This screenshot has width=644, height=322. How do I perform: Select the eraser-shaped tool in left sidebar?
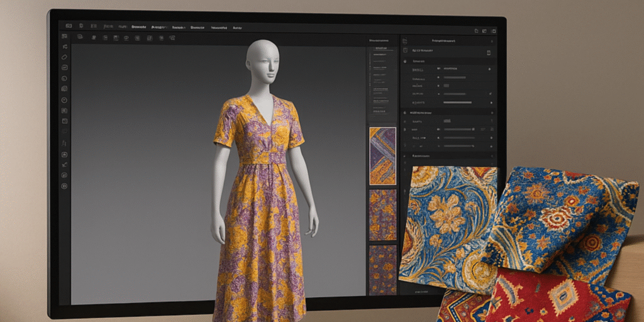[65, 57]
